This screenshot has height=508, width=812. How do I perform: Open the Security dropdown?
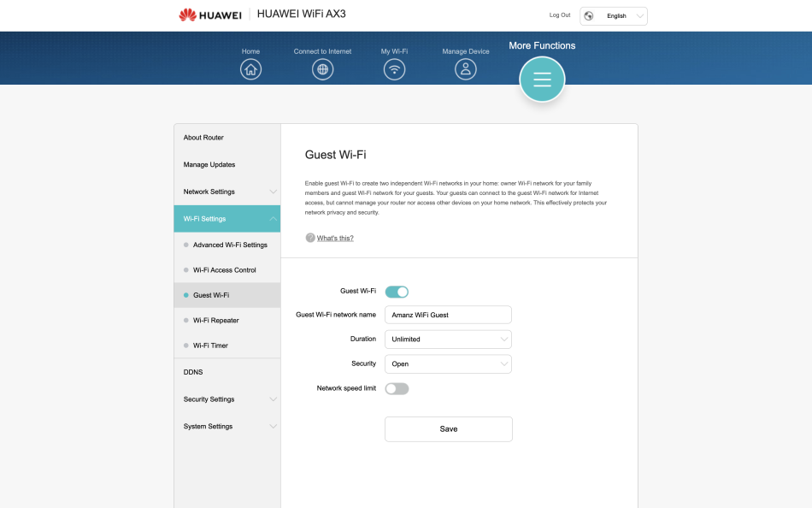point(448,363)
